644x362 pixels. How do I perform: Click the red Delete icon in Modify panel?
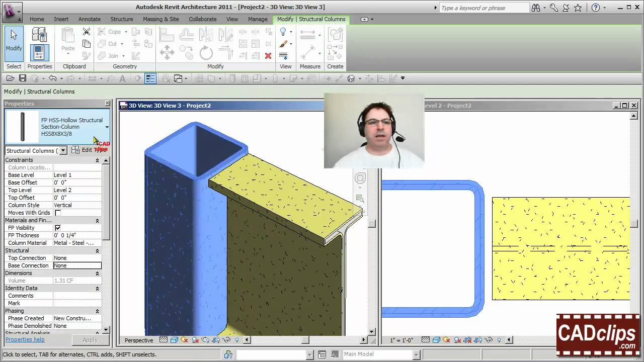click(268, 56)
